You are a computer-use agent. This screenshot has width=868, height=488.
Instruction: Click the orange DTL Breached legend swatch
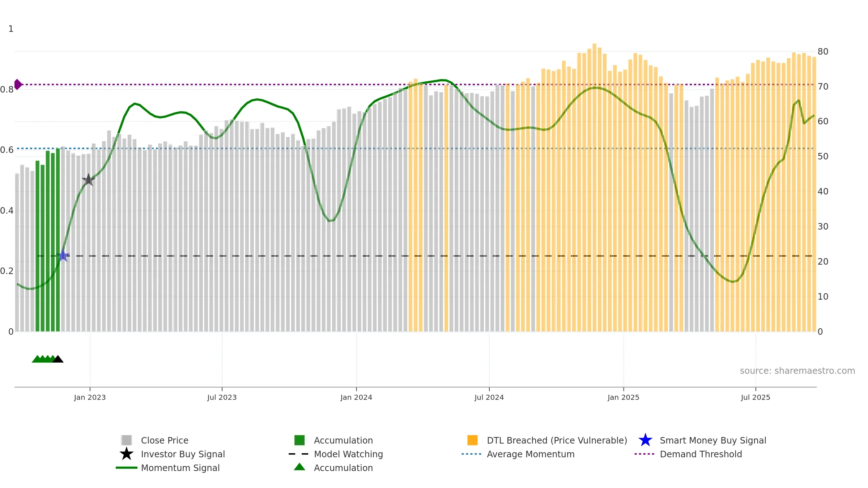coord(472,440)
